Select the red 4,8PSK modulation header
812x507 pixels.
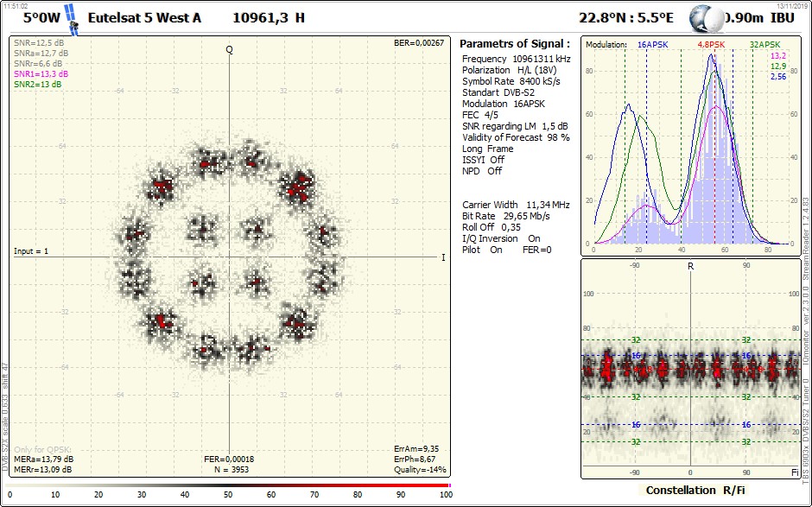click(x=711, y=44)
